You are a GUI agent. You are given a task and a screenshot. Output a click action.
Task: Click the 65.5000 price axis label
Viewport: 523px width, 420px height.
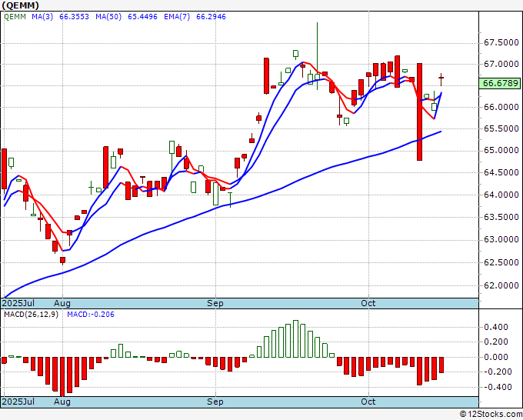[501, 128]
